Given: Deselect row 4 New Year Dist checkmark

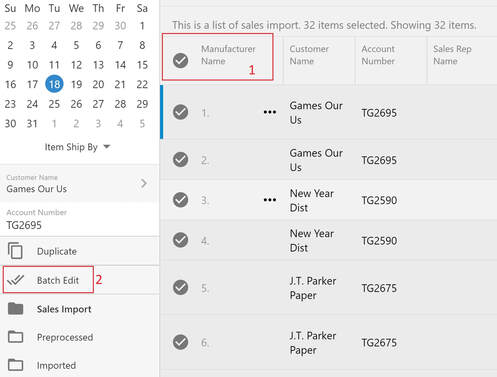Looking at the screenshot, I should 180,240.
